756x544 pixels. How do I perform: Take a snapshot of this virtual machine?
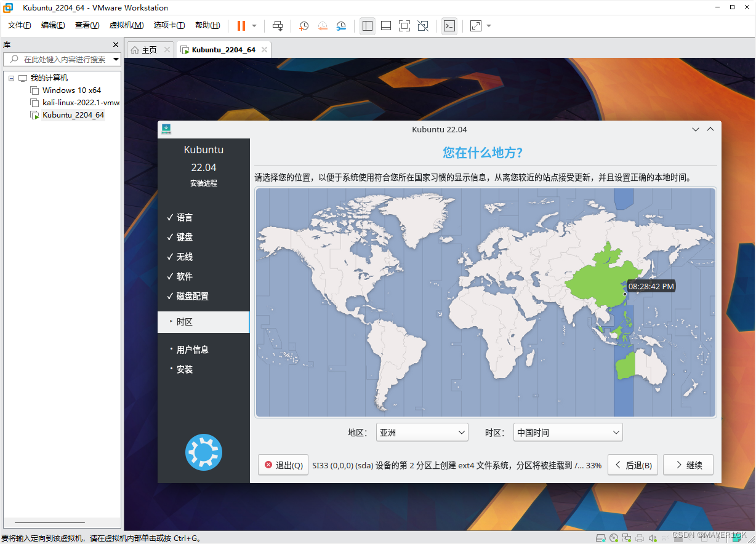click(304, 26)
